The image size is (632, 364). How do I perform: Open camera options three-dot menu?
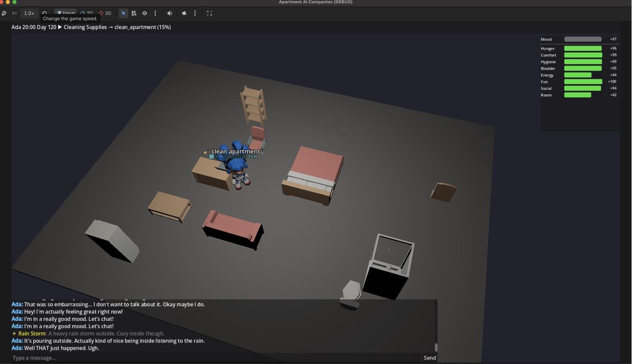pos(195,14)
